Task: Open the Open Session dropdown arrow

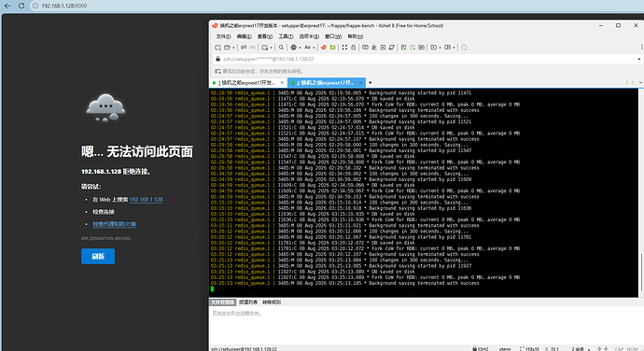Action: (x=233, y=48)
